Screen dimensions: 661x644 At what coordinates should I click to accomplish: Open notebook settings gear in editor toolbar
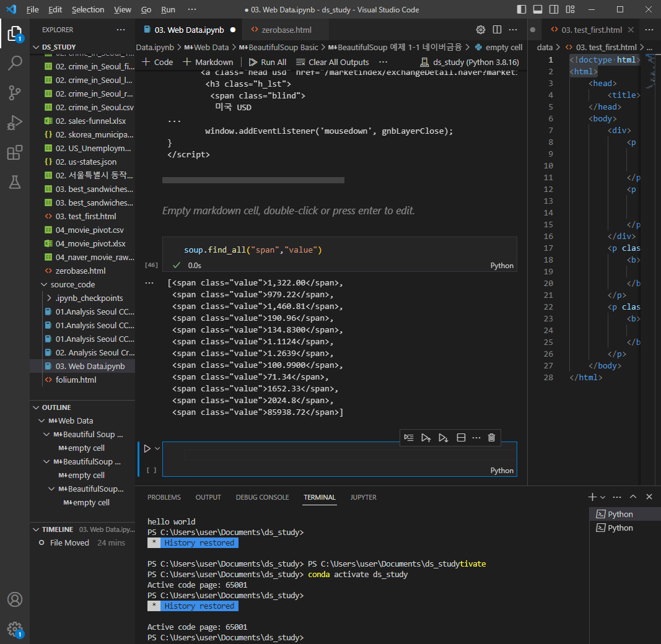481,30
